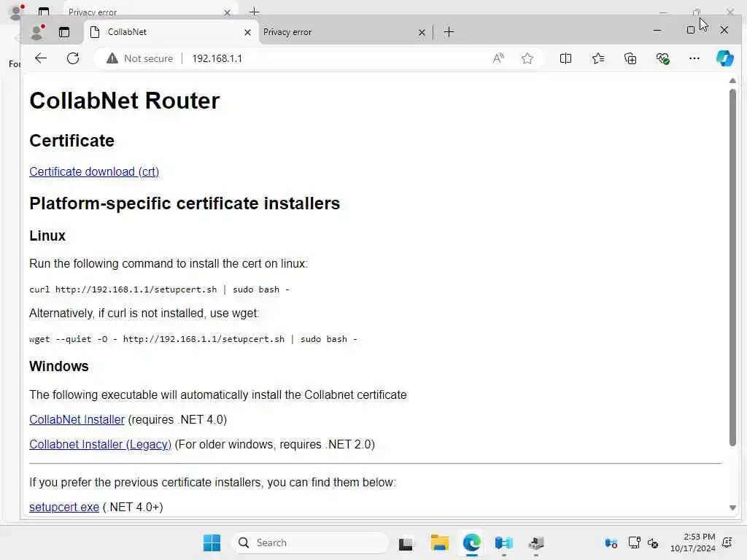This screenshot has width=747, height=560.
Task: Open the CollabNet Installer link
Action: tap(77, 419)
